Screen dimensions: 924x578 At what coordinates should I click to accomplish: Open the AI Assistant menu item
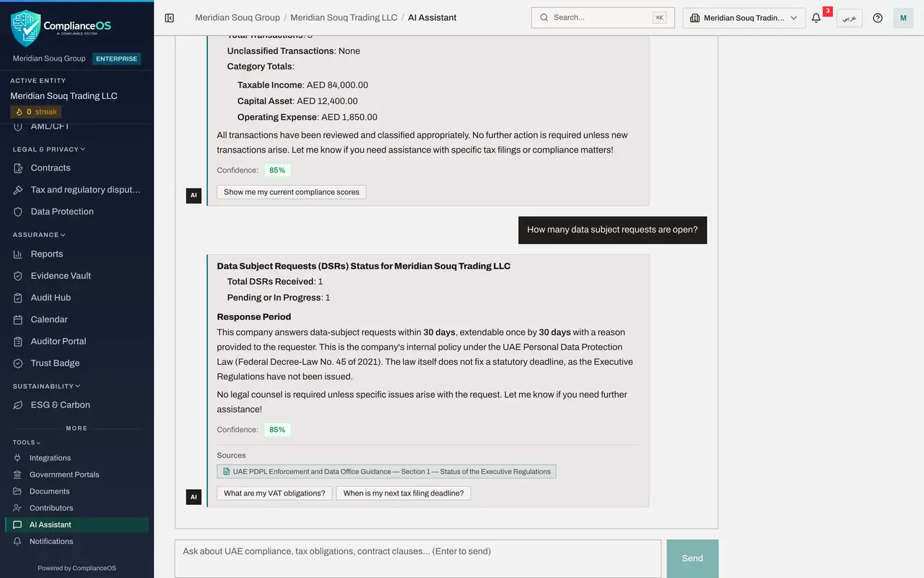(x=77, y=525)
